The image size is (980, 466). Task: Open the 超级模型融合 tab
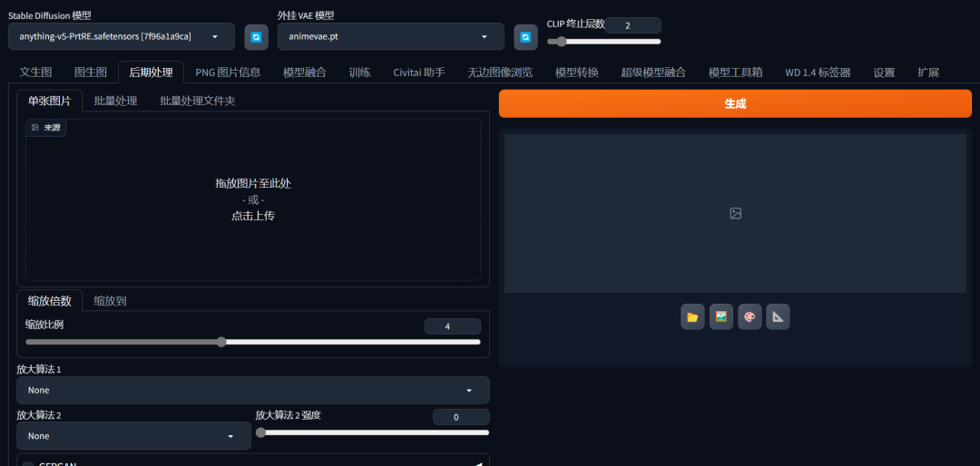[x=653, y=73]
